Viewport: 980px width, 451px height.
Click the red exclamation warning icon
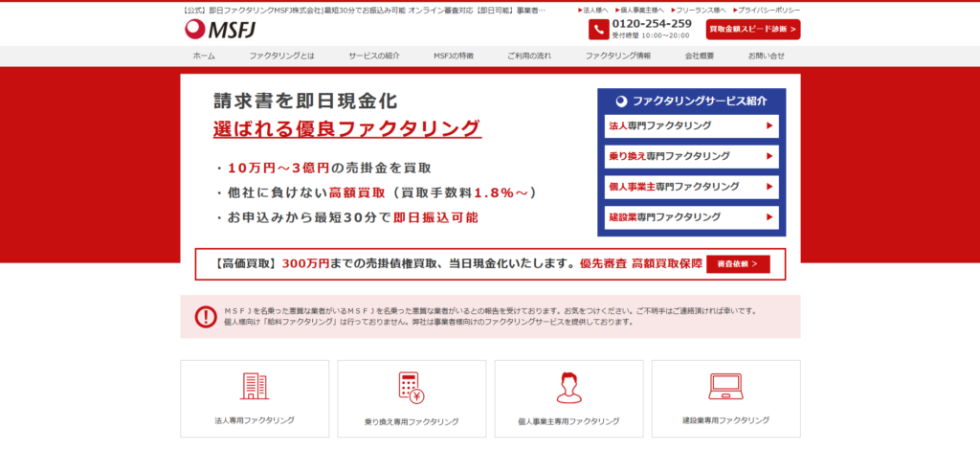(x=206, y=316)
